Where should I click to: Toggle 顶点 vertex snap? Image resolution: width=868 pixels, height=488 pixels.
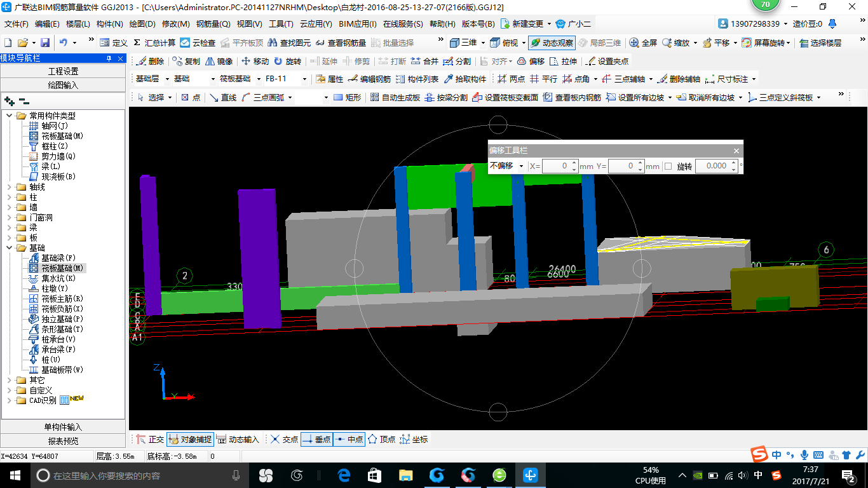point(381,439)
